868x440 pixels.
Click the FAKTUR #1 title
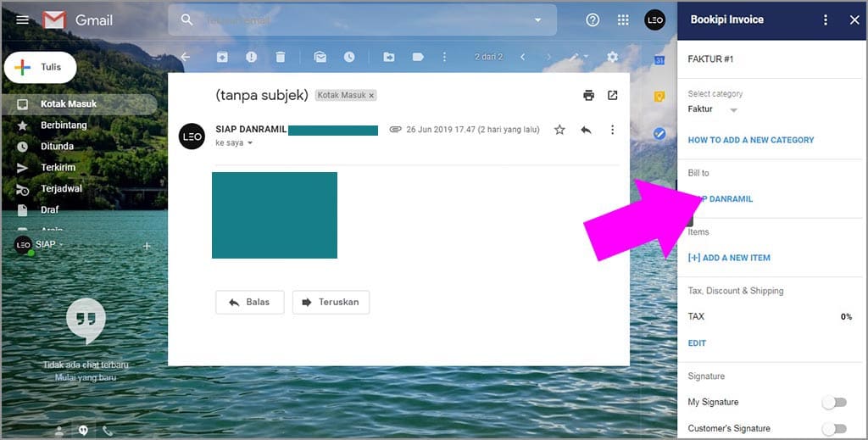point(710,59)
